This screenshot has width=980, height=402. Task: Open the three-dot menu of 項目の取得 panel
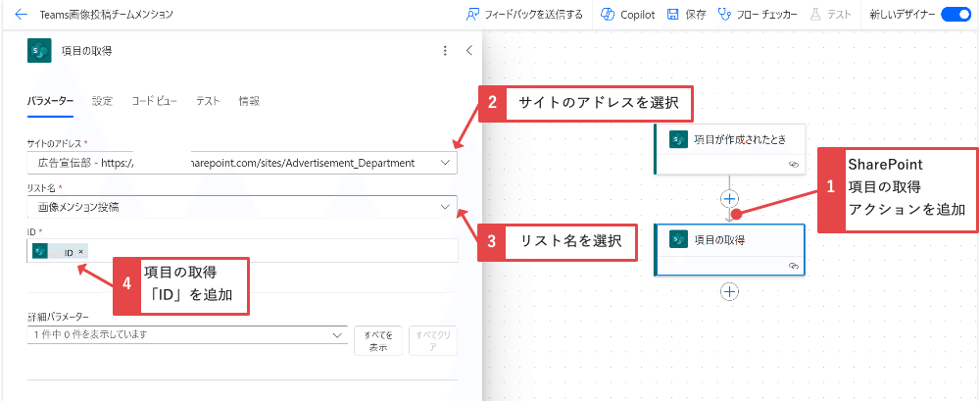(445, 51)
